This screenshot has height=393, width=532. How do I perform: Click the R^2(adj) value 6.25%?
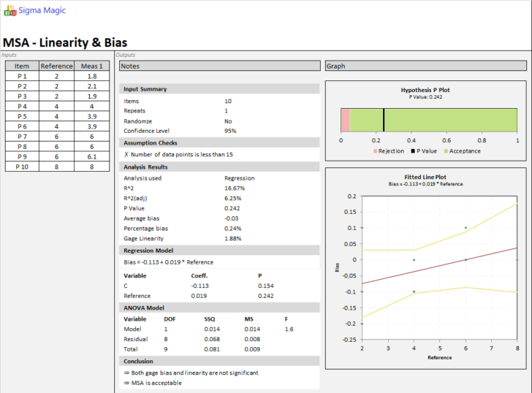click(232, 199)
